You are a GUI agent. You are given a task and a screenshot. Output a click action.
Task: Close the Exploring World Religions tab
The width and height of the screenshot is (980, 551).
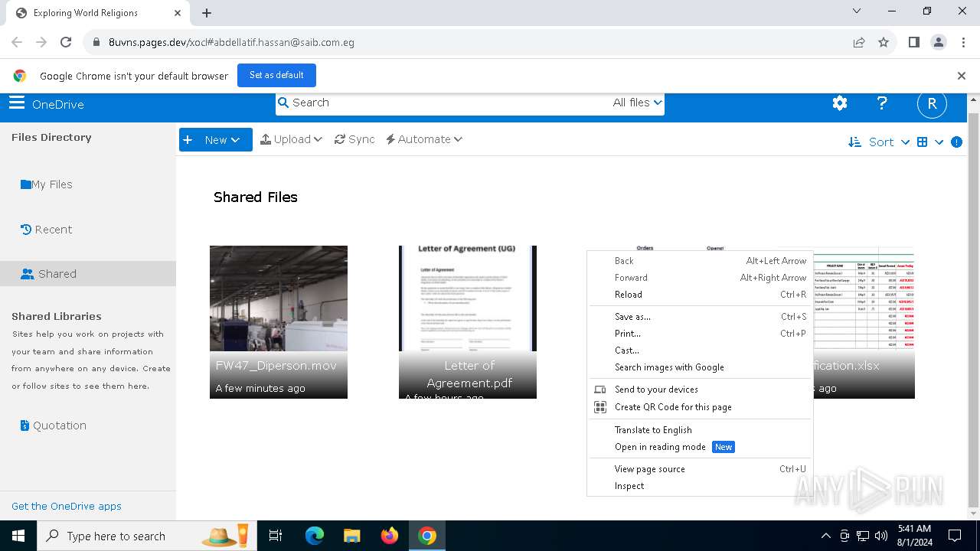point(178,13)
